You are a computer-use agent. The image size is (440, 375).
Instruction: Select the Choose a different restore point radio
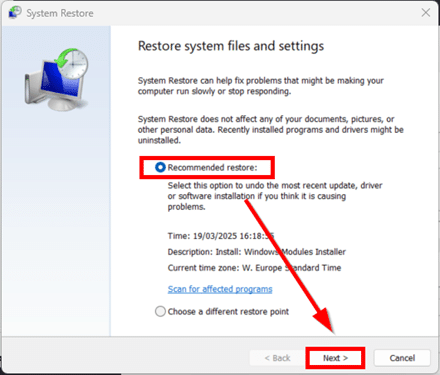point(160,311)
